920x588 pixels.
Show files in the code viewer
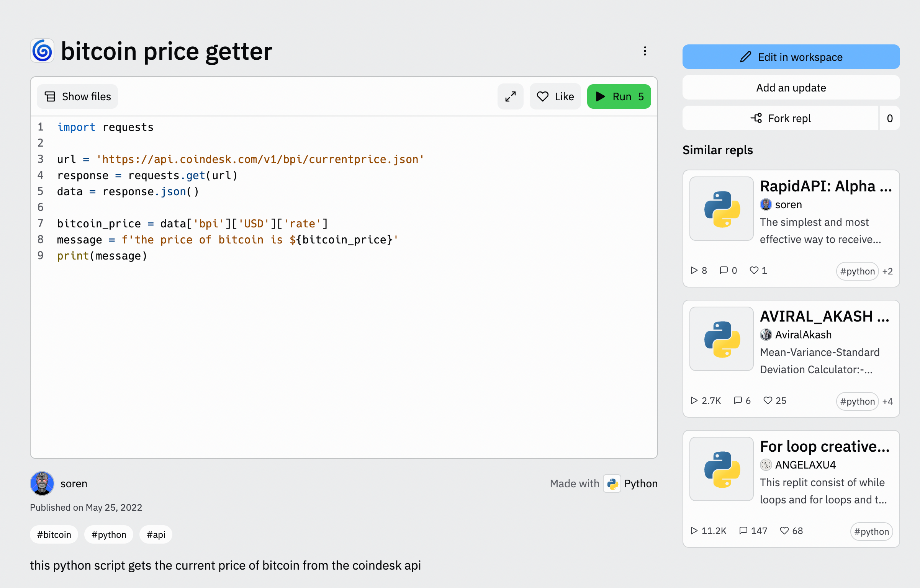[x=77, y=96]
